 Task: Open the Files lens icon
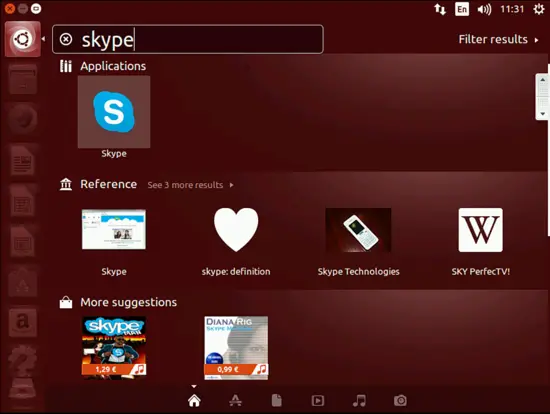pyautogui.click(x=276, y=400)
